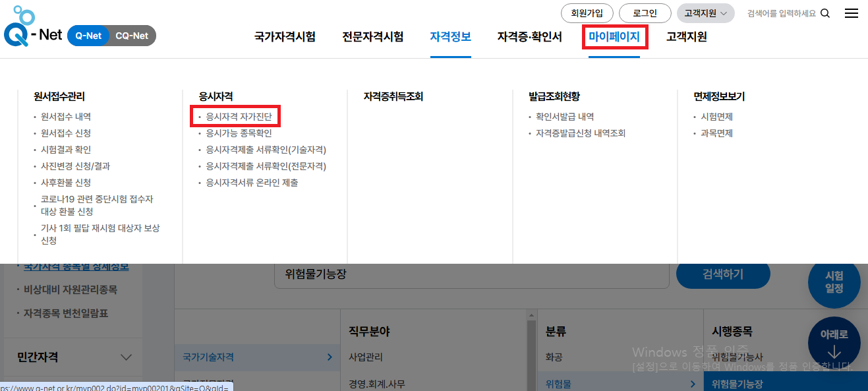The height and width of the screenshot is (391, 868).
Task: Open the 국가자격시험 menu
Action: click(283, 38)
